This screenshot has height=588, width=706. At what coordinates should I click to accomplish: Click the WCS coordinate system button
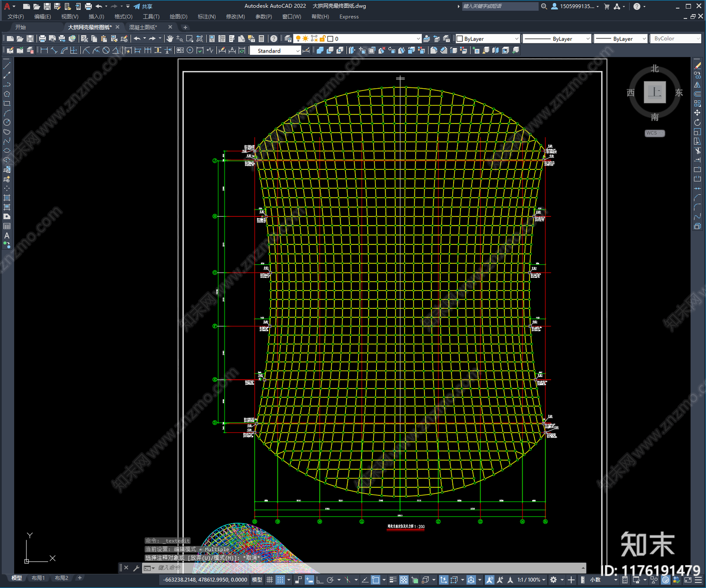tap(654, 133)
